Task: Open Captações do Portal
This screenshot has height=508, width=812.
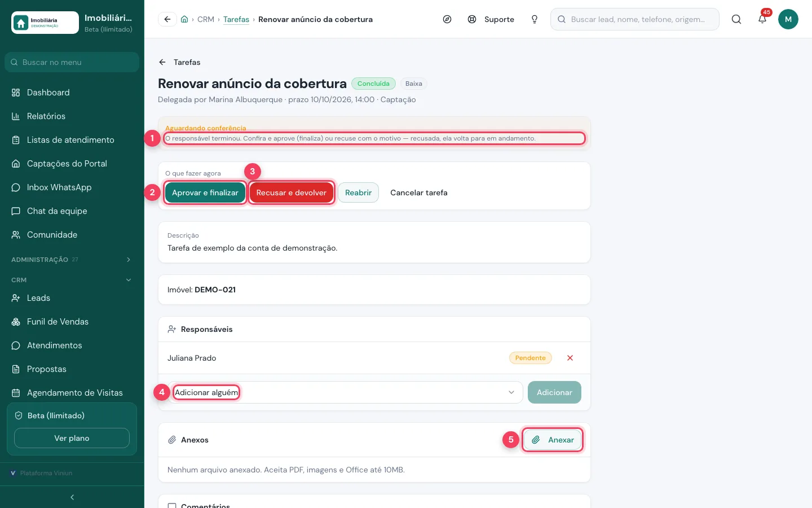Action: click(72, 164)
